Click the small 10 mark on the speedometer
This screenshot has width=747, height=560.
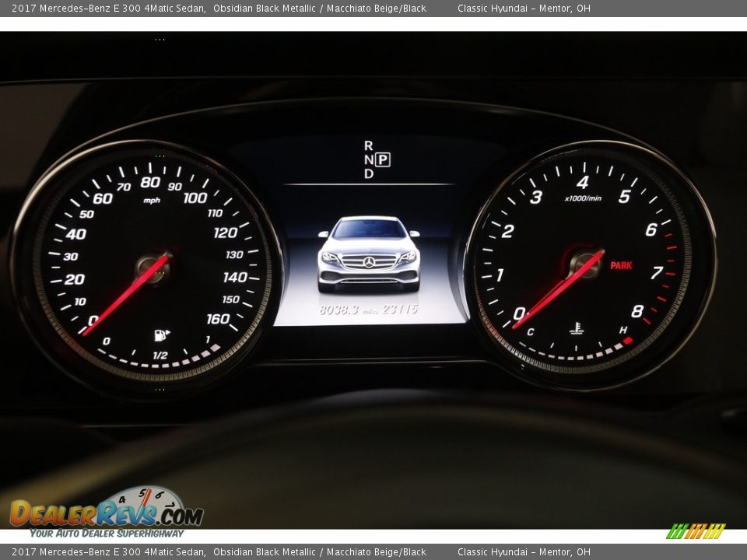click(80, 302)
